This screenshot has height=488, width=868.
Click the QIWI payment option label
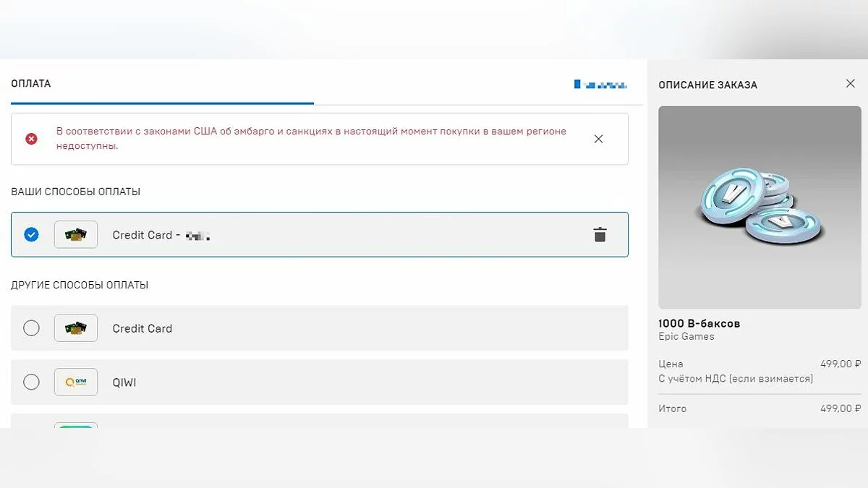(124, 382)
